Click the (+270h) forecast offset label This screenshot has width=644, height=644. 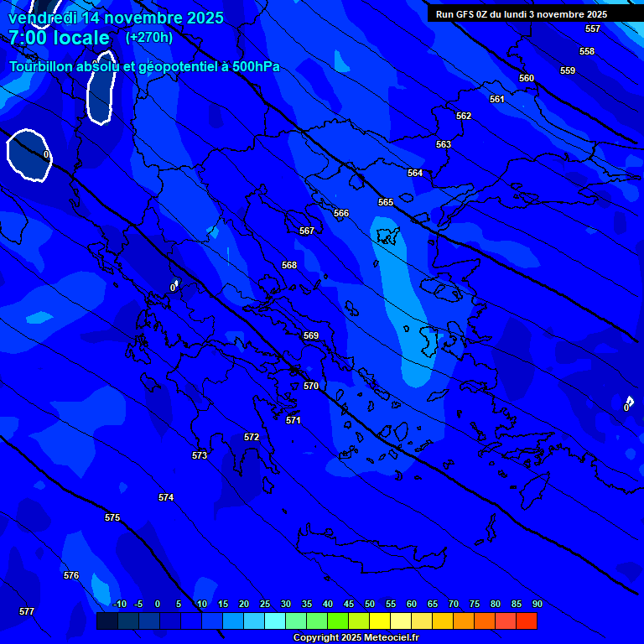(x=149, y=38)
